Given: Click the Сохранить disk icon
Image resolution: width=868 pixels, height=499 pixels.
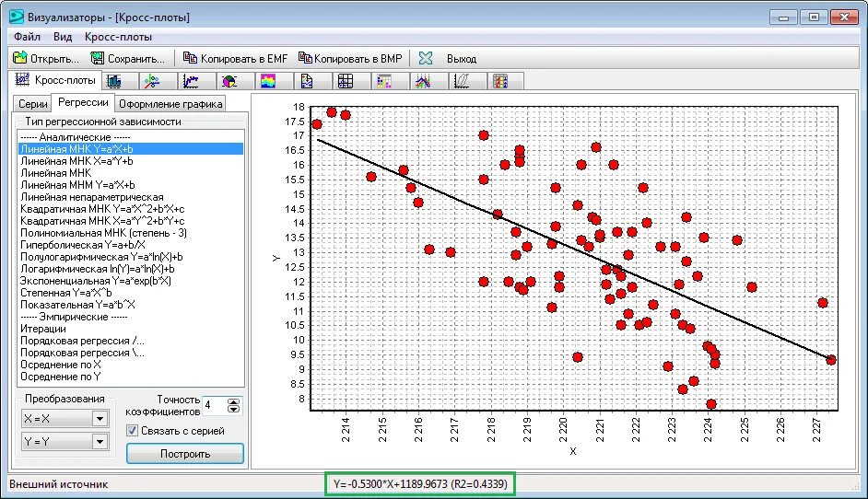Looking at the screenshot, I should (x=98, y=57).
